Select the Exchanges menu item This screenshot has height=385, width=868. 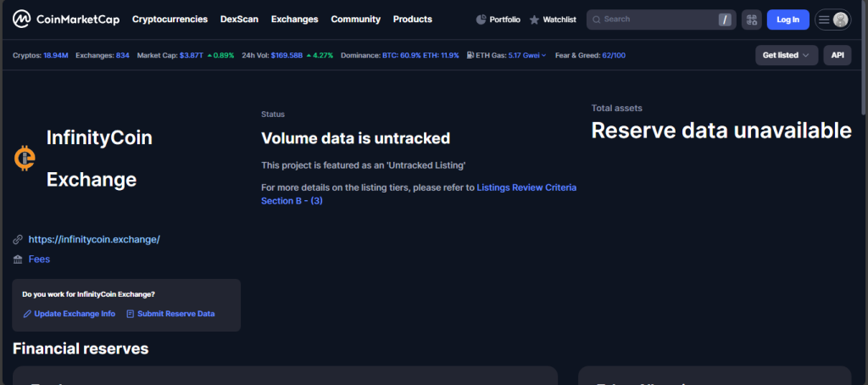click(294, 19)
